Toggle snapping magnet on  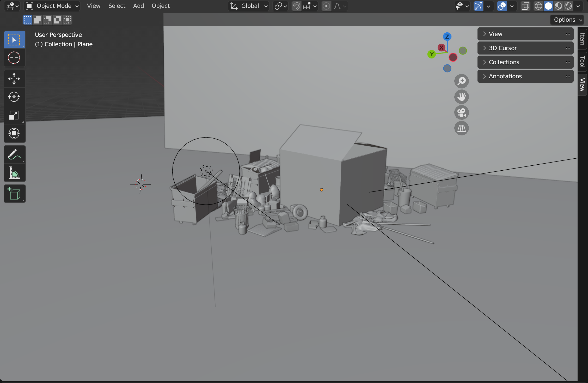click(296, 6)
